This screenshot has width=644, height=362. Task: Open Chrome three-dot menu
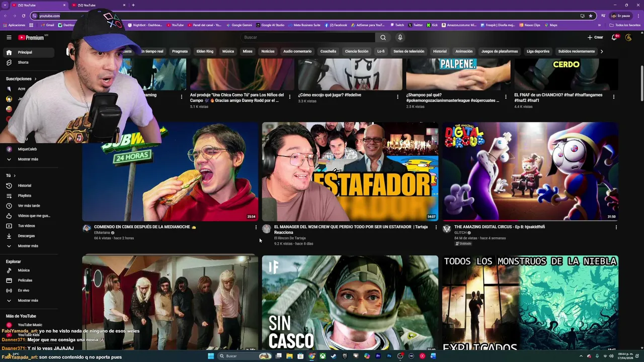[x=638, y=16]
